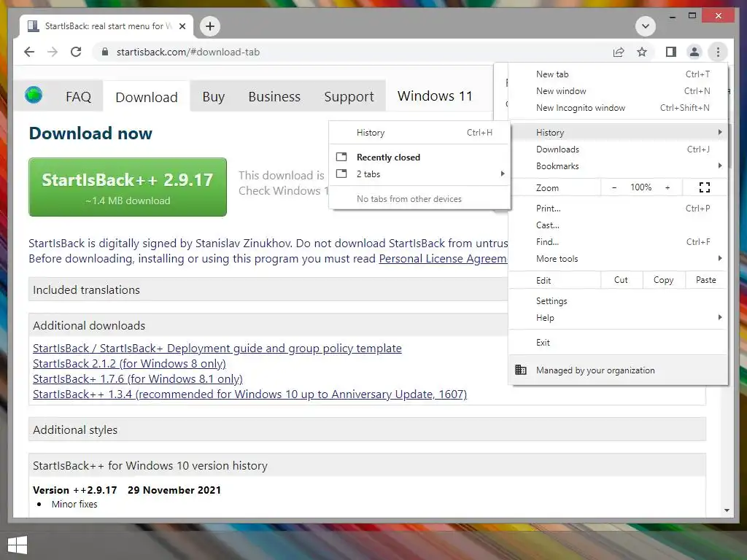Click the share page icon in address bar
The image size is (747, 560).
(619, 52)
